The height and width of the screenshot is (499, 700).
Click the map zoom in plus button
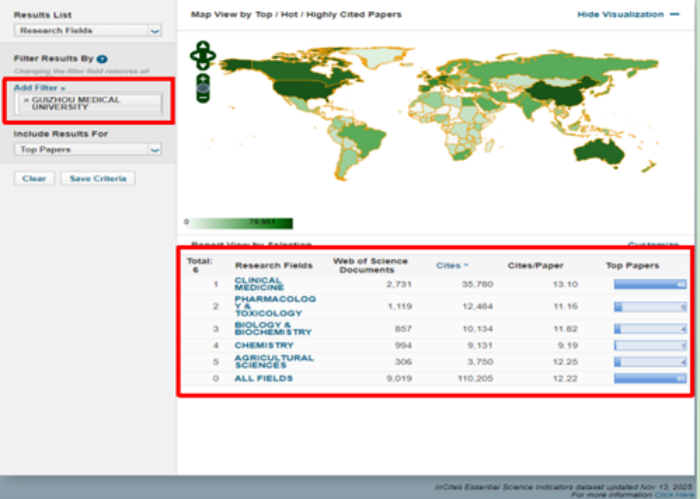pyautogui.click(x=203, y=78)
